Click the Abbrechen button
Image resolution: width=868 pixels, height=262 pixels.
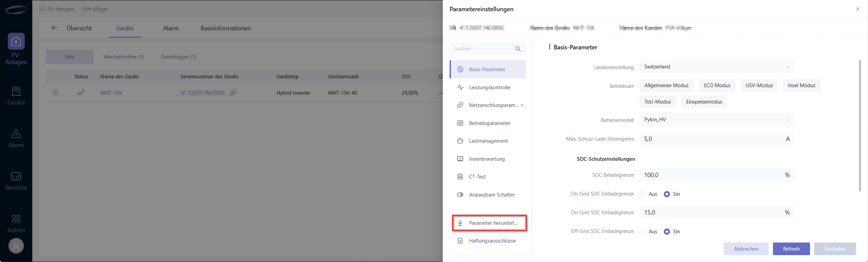pyautogui.click(x=746, y=249)
